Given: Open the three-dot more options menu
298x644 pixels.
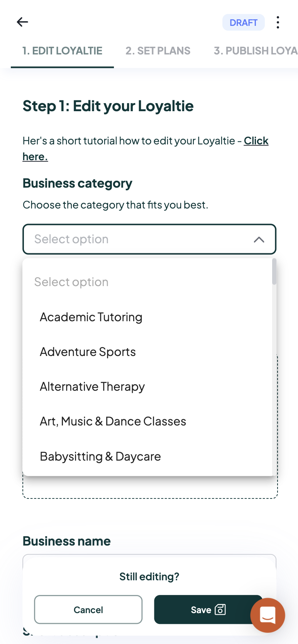Looking at the screenshot, I should [278, 22].
